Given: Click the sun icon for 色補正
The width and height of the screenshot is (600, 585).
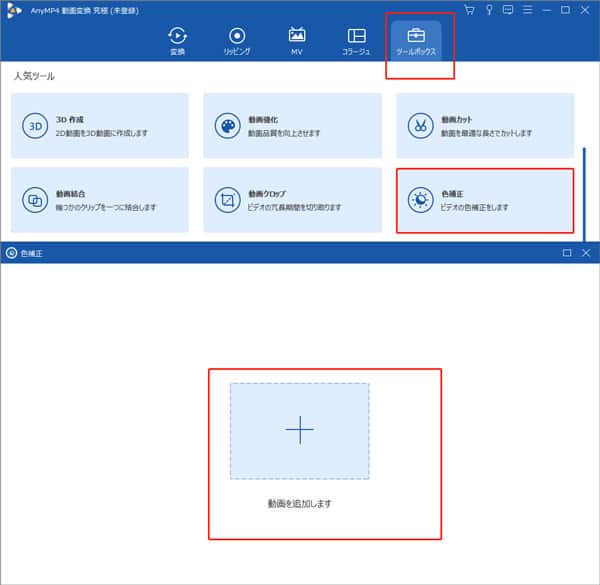Looking at the screenshot, I should 420,200.
